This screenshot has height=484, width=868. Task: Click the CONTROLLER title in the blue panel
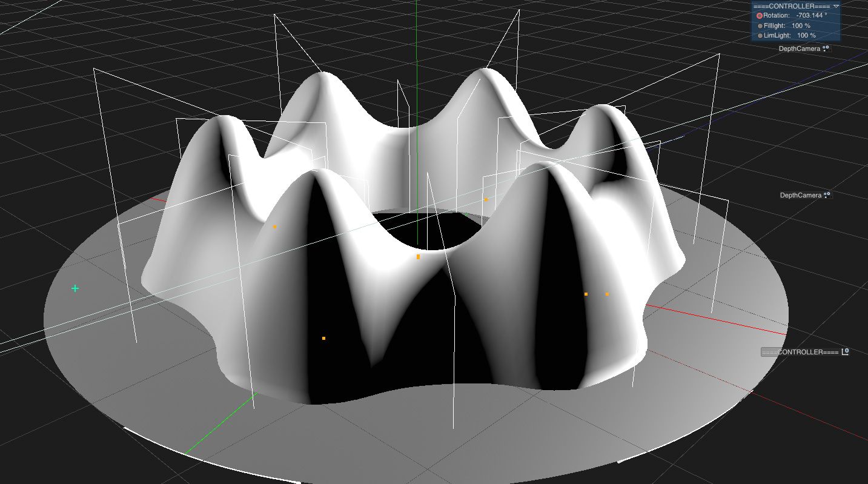pyautogui.click(x=791, y=6)
